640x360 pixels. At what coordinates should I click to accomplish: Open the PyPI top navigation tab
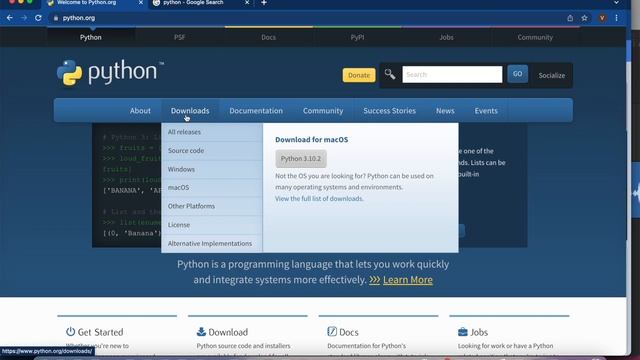pos(357,37)
